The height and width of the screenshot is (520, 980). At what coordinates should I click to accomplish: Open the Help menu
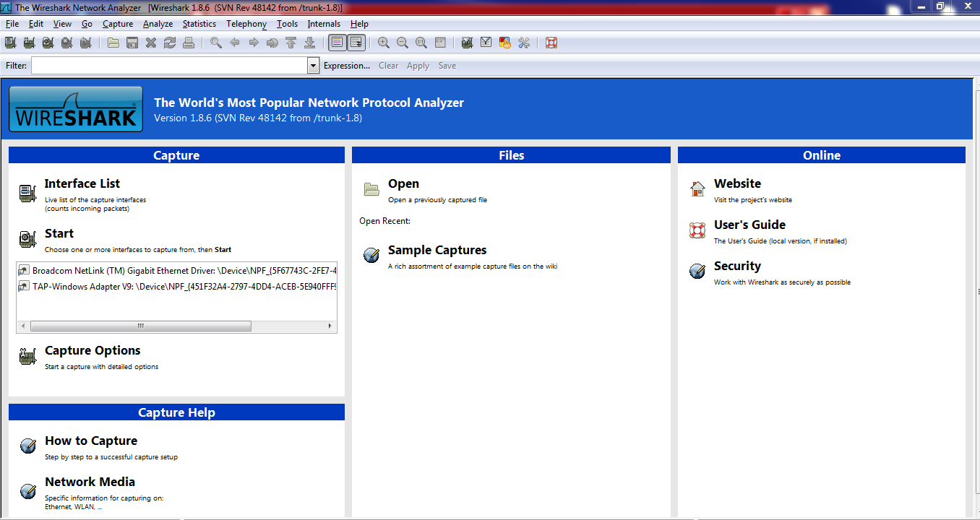(x=359, y=24)
